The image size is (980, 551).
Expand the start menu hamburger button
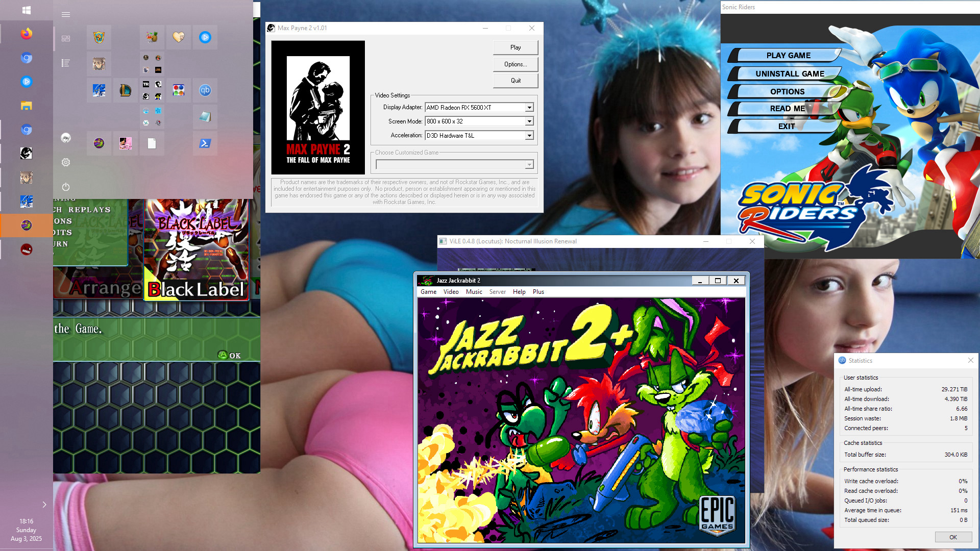(66, 14)
